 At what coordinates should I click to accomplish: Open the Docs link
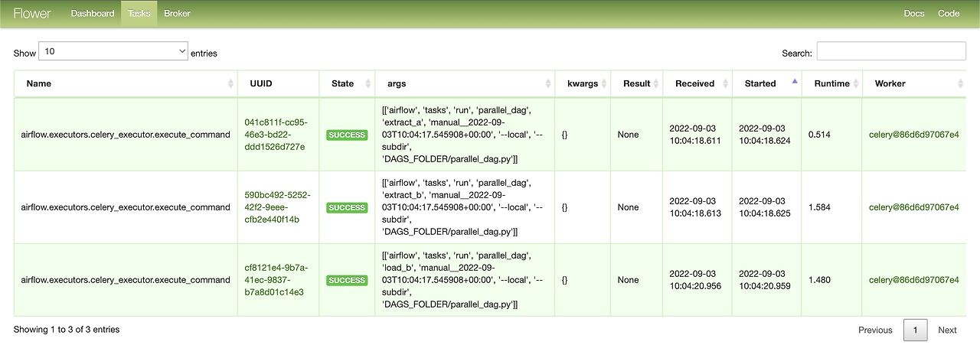point(914,13)
